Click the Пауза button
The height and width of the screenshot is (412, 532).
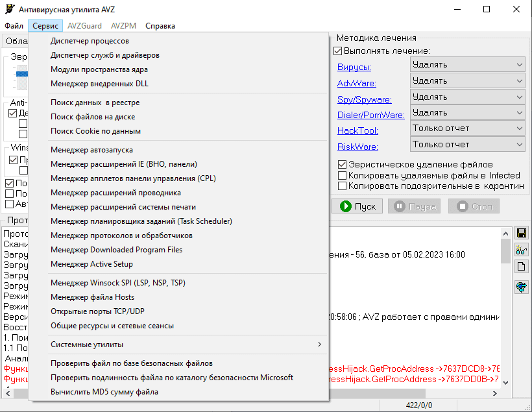[415, 206]
